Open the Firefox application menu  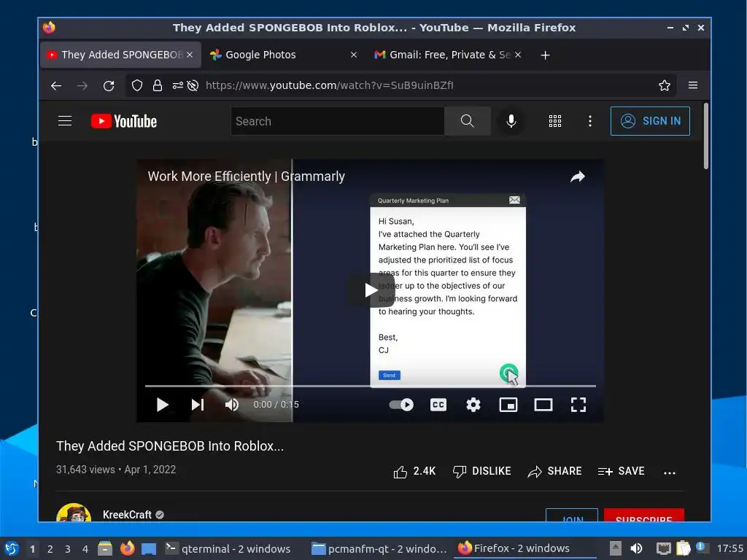693,86
